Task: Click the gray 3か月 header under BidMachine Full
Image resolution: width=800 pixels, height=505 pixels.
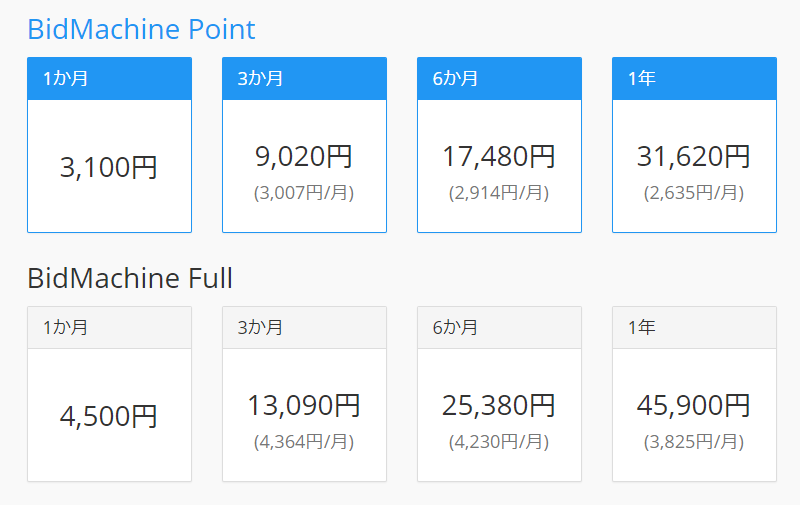Action: [304, 327]
